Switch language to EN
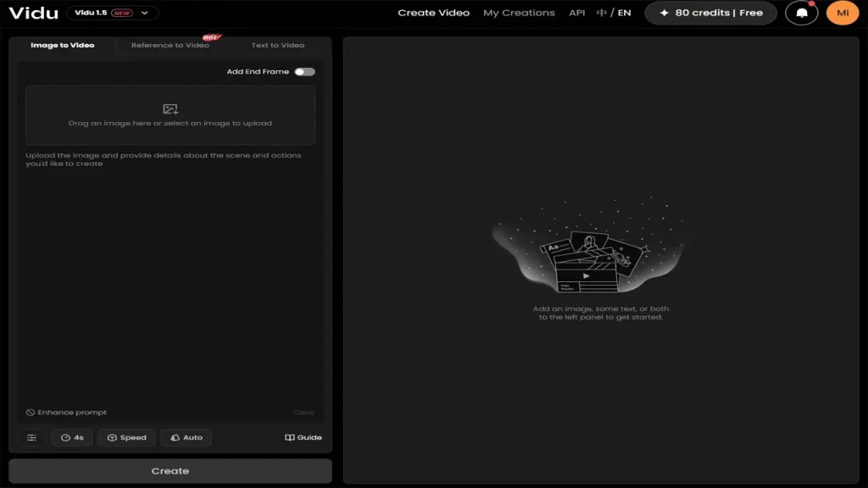Viewport: 868px width, 488px height. (624, 13)
